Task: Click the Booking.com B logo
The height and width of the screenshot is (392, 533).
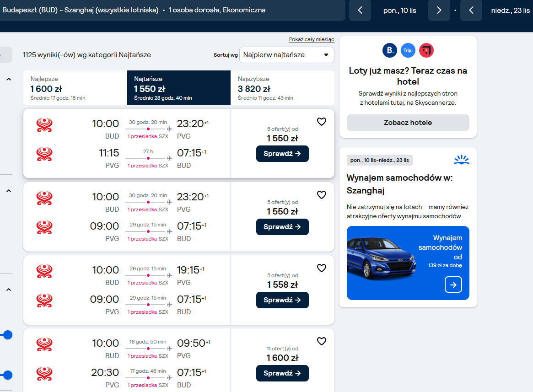Action: point(389,50)
